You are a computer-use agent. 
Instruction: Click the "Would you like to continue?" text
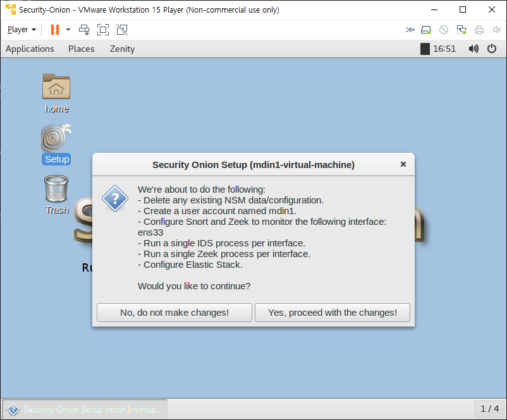(194, 286)
